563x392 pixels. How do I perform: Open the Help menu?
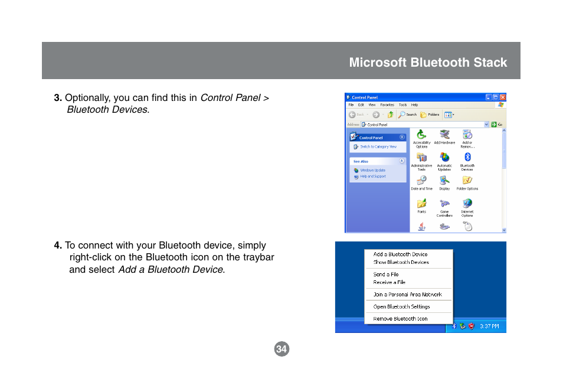(x=414, y=105)
